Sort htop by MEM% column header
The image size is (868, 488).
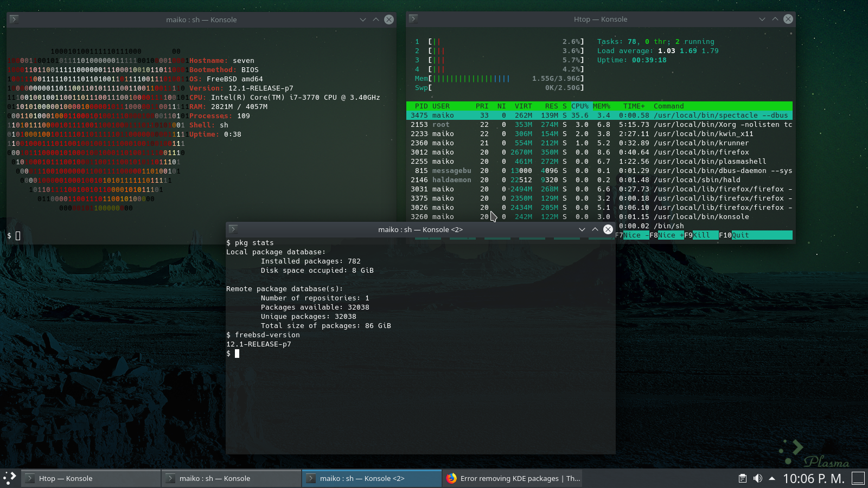point(602,106)
